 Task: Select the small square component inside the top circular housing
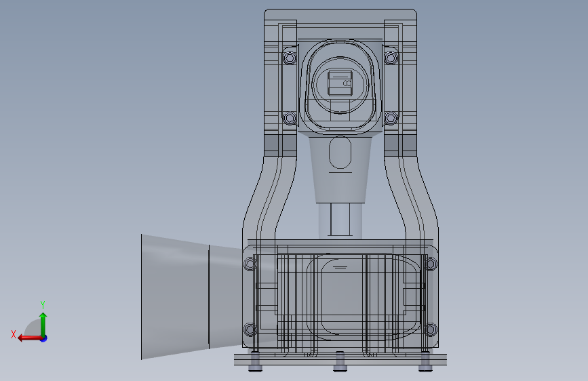pyautogui.click(x=340, y=83)
